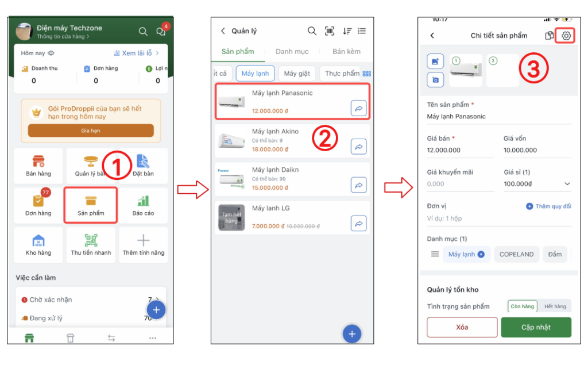Click the barcode scanner icon in Quản lý
The width and height of the screenshot is (588, 372).
330,31
